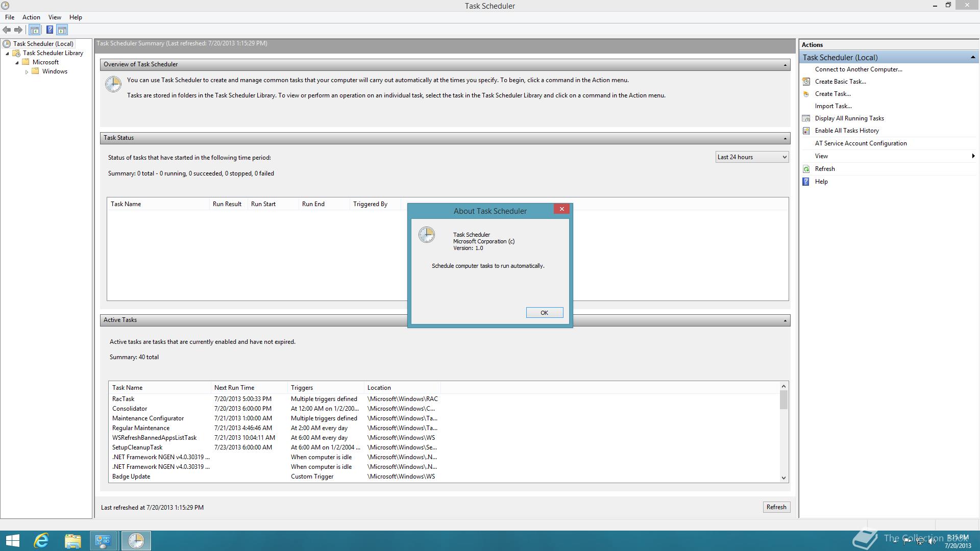
Task: Click the blue Help toolbar icon
Action: point(50,30)
